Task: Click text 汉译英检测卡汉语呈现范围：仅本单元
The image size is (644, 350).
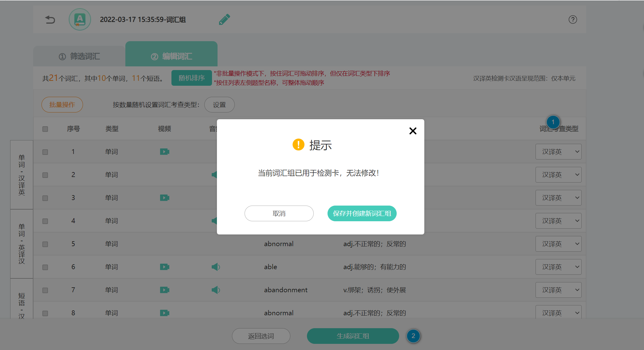Action: click(x=524, y=78)
